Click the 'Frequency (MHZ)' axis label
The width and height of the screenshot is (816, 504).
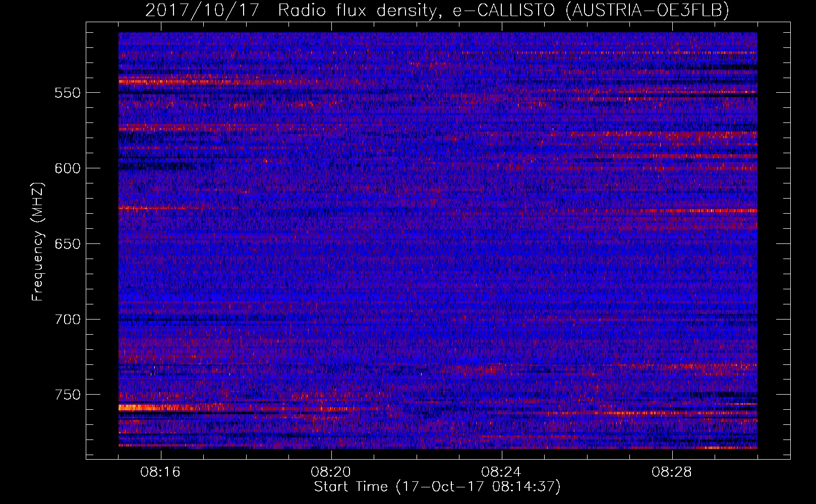pos(38,242)
